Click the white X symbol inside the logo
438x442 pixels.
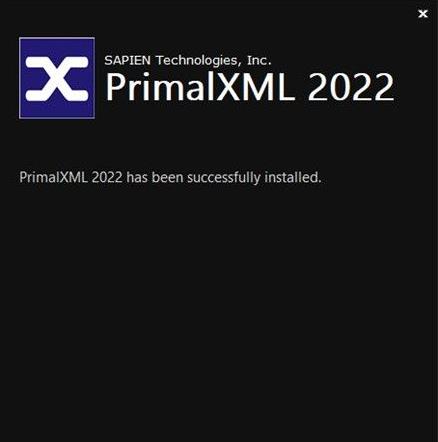(57, 79)
